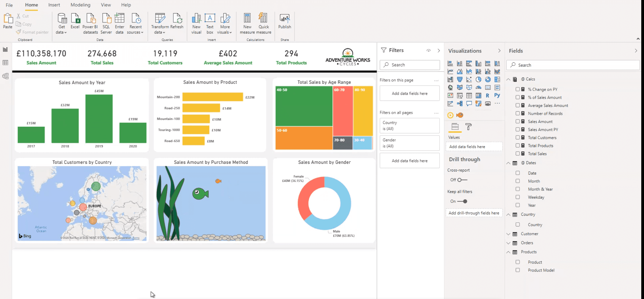
Task: Check the Total Customers measure checkbox
Action: tap(518, 137)
